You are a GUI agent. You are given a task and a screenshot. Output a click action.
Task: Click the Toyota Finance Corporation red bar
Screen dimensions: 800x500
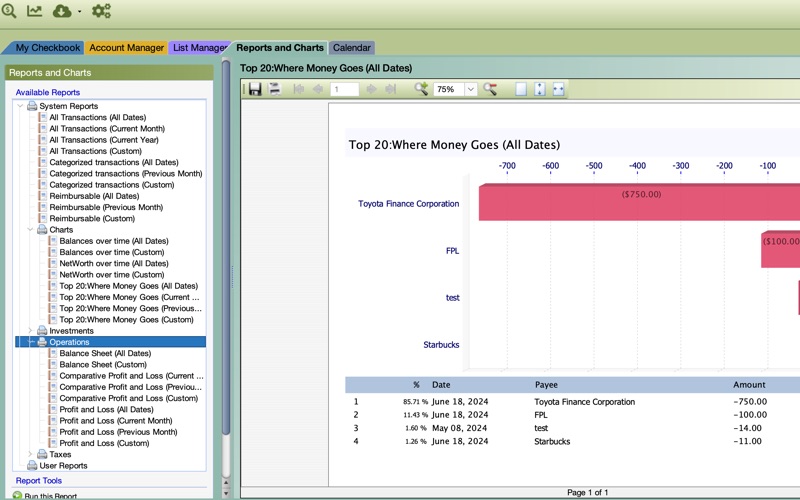pyautogui.click(x=639, y=203)
